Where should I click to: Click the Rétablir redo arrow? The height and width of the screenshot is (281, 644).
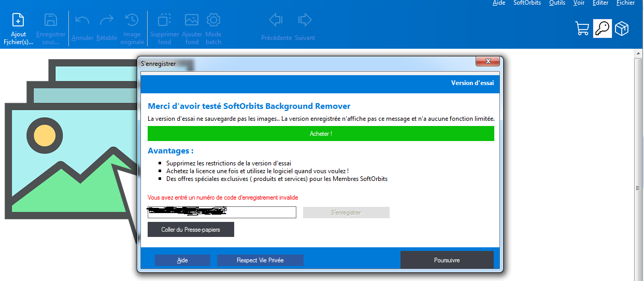tap(107, 20)
